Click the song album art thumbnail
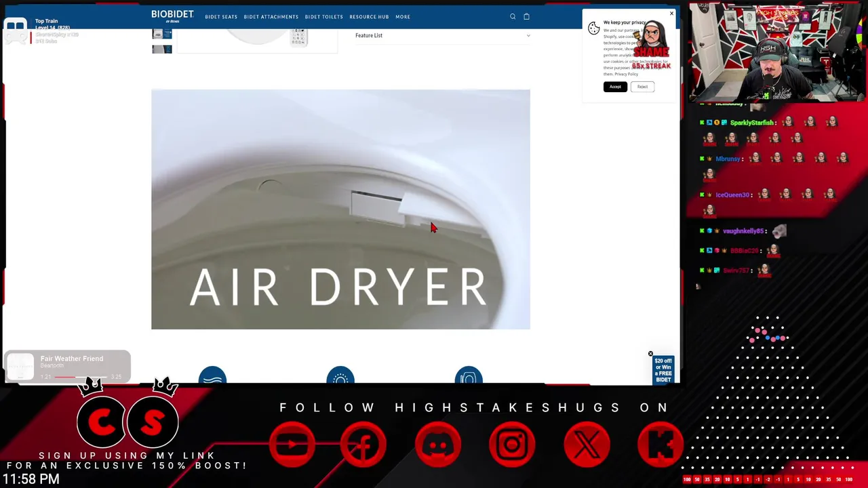The image size is (868, 488). click(20, 366)
